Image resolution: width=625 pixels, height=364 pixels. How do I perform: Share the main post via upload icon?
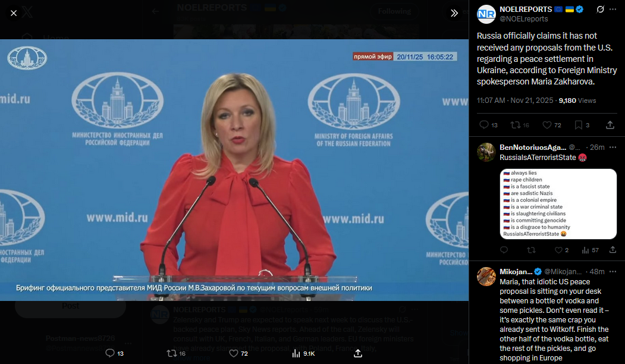(610, 125)
